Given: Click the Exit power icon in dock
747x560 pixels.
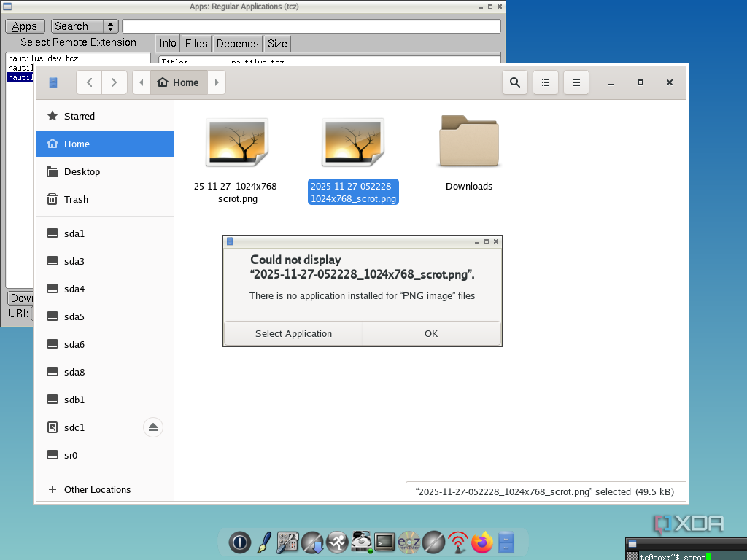Looking at the screenshot, I should click(239, 542).
